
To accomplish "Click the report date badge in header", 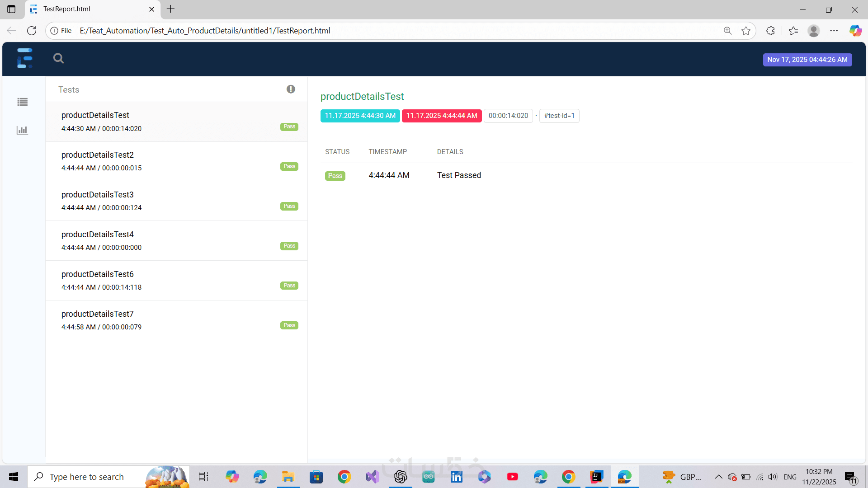I will 807,60.
